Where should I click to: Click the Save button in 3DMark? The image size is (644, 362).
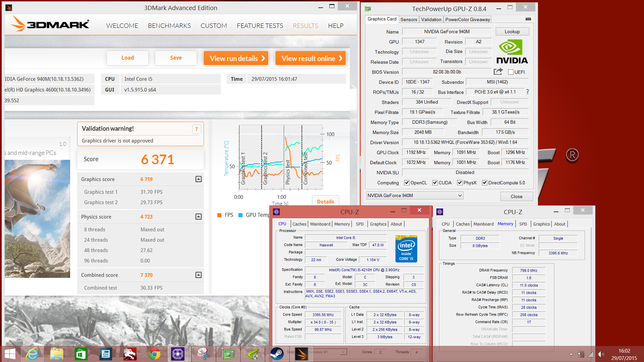tap(176, 58)
